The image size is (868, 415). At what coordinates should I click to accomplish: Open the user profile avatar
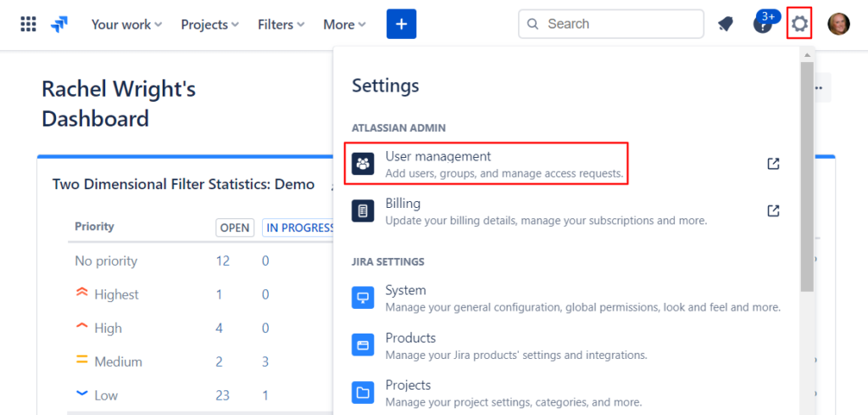pyautogui.click(x=838, y=24)
